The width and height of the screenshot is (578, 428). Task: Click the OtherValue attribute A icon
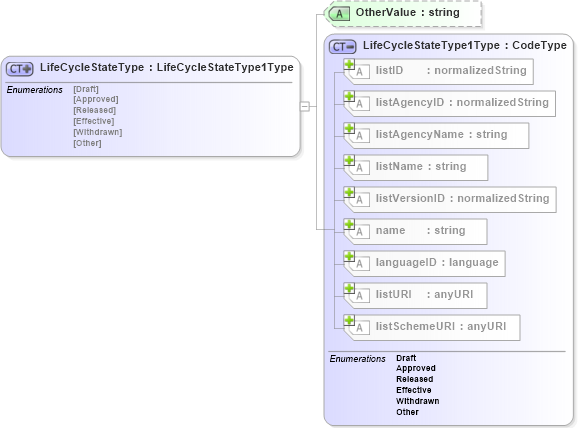tap(338, 14)
